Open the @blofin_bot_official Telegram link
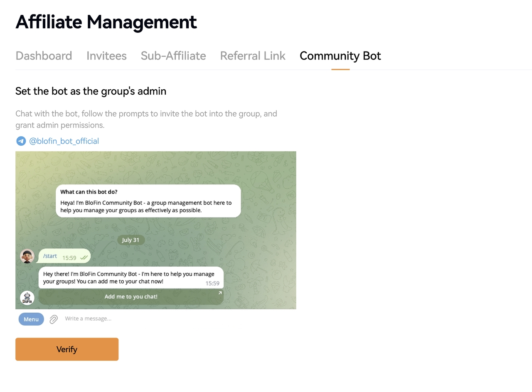This screenshot has height=392, width=532. point(64,141)
